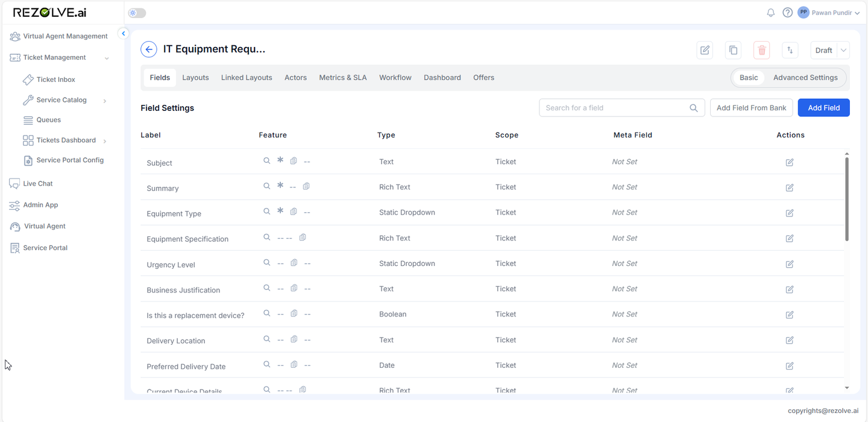Open Virtual Agent in sidebar
The height and width of the screenshot is (422, 868).
click(x=37, y=226)
